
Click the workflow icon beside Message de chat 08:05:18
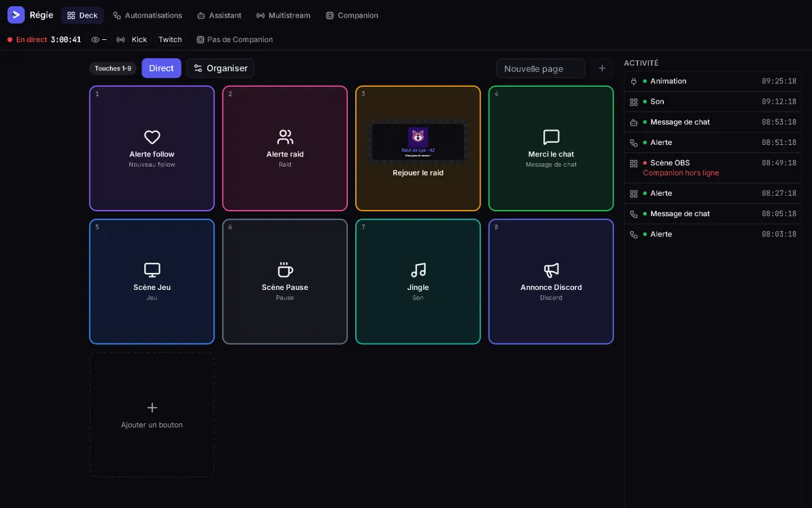coord(634,214)
